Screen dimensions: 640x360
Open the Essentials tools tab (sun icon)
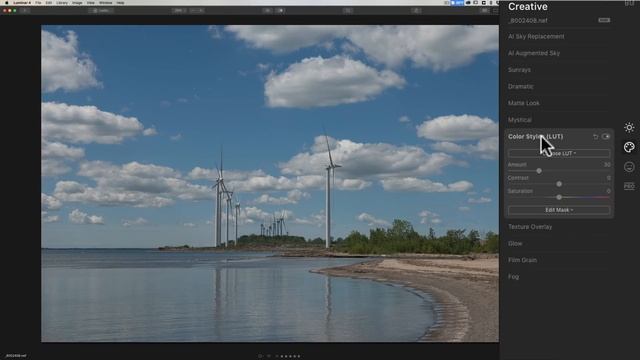click(x=629, y=127)
